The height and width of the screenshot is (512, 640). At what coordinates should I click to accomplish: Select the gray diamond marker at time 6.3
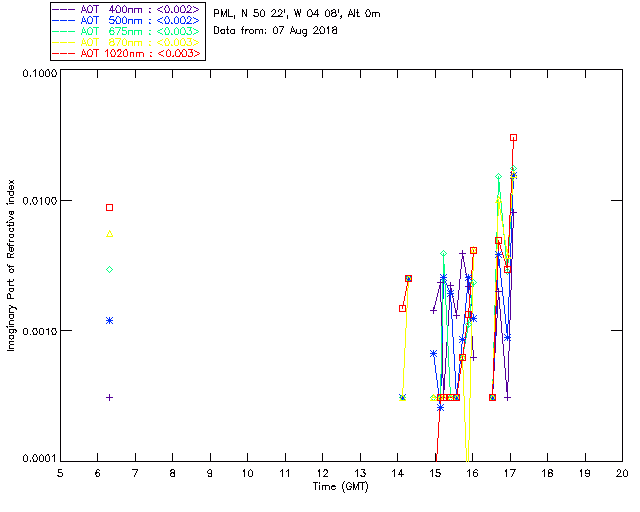point(110,270)
